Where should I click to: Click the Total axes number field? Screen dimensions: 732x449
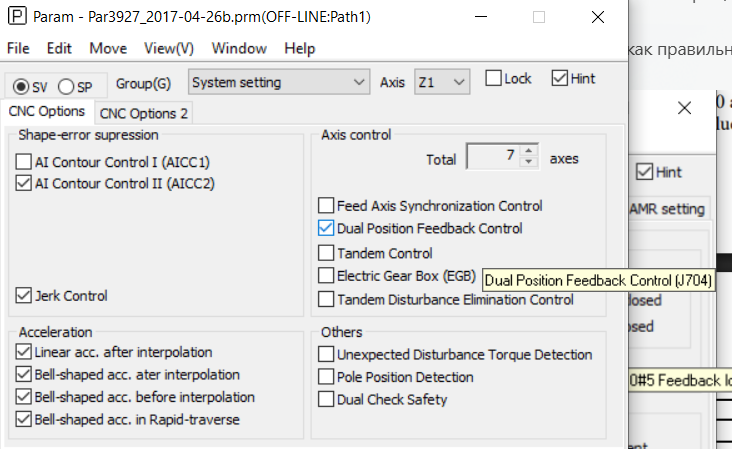point(492,157)
